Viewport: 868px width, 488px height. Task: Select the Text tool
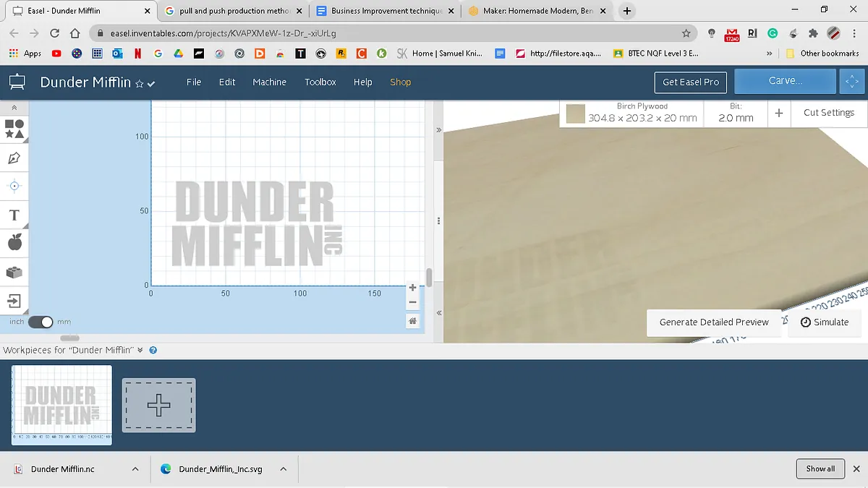click(14, 215)
